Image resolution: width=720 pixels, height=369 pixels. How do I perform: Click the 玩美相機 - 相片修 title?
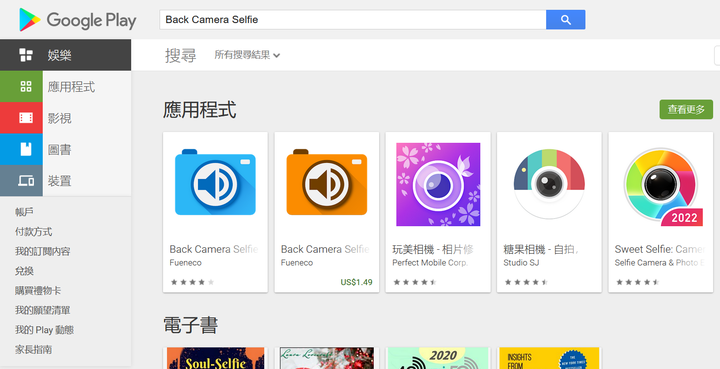(x=433, y=249)
